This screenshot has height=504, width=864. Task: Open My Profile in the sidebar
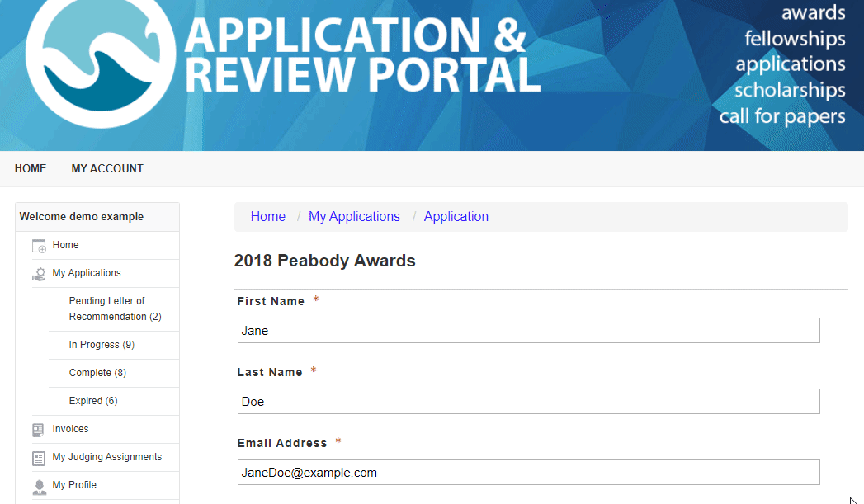74,485
